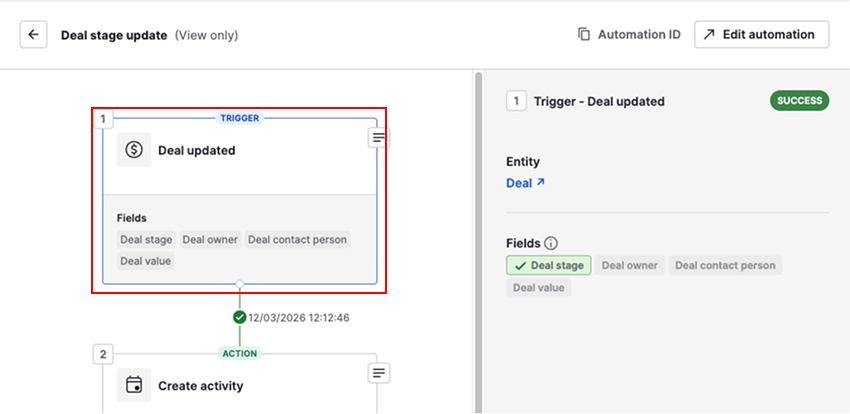Click Deal value chip in right panel
850x414 pixels.
click(538, 288)
